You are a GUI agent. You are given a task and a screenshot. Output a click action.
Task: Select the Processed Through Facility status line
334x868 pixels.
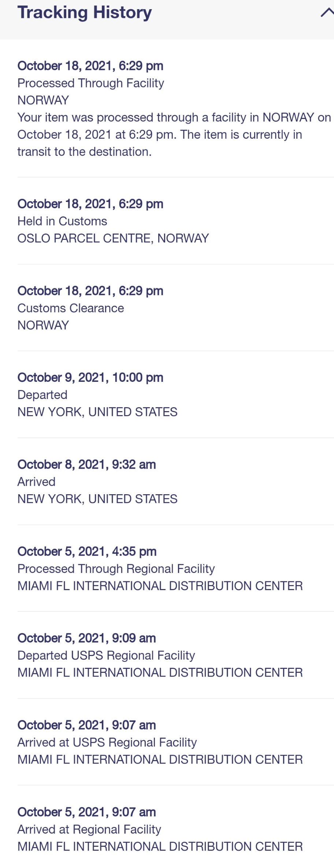click(90, 83)
